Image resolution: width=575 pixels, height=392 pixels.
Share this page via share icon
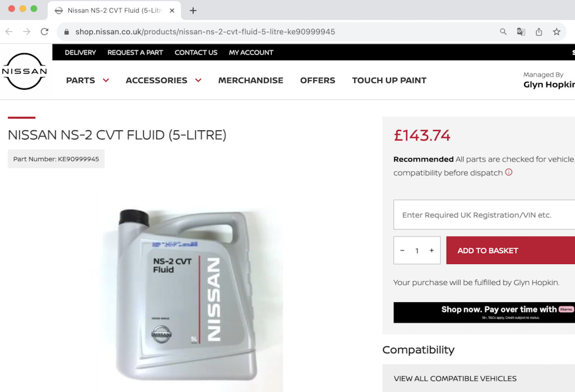[x=538, y=32]
